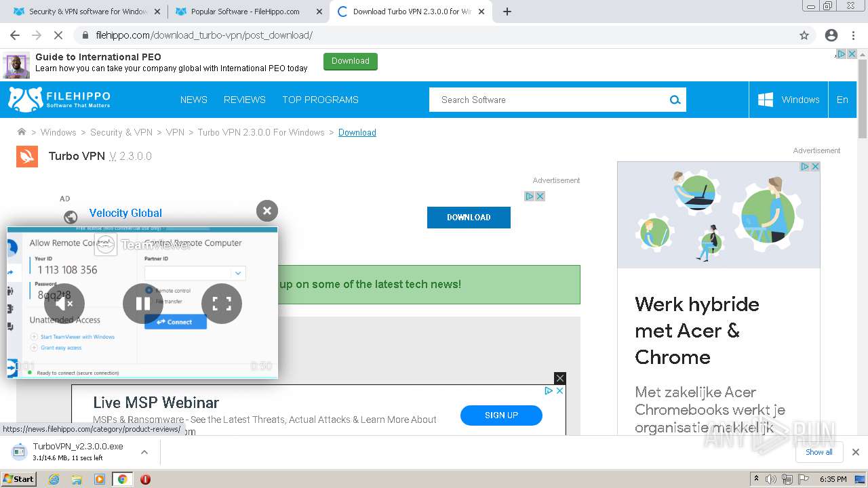
Task: Click the Acer Chrome ad illustration
Action: point(719,215)
